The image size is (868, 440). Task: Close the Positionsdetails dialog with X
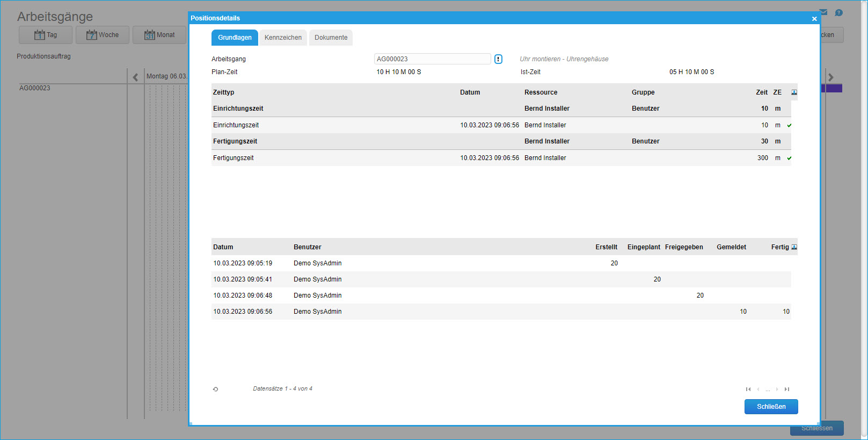click(814, 19)
